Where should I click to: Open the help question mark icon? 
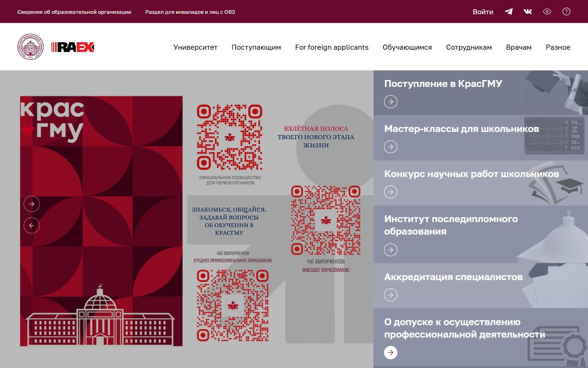click(566, 11)
